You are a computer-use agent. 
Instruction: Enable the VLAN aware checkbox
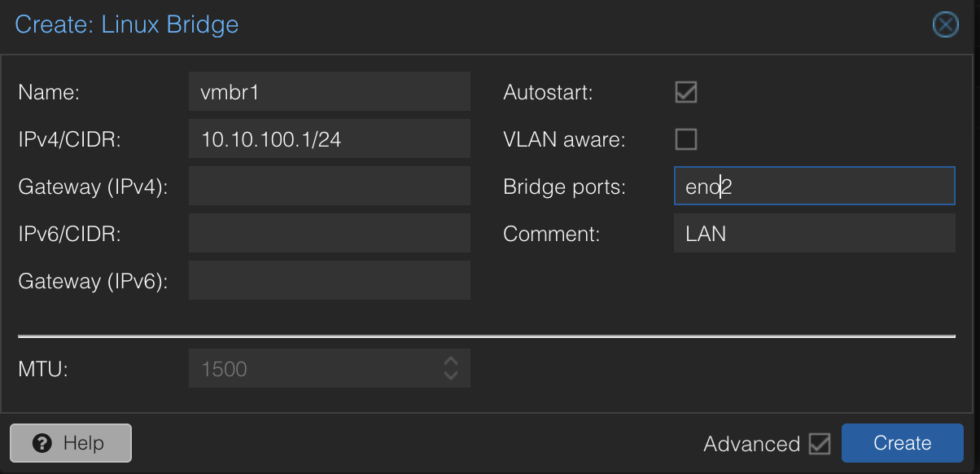click(686, 139)
